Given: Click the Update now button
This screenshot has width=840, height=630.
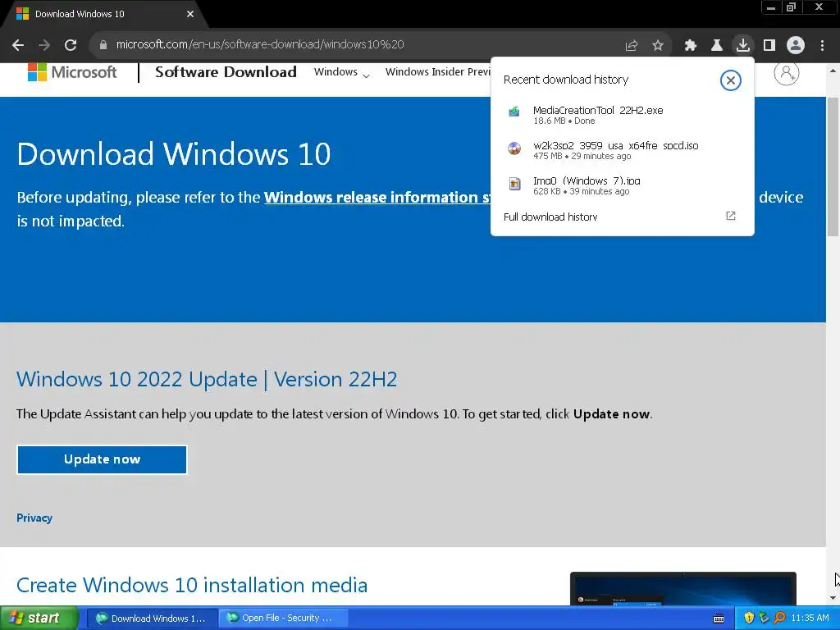Looking at the screenshot, I should pyautogui.click(x=102, y=459).
